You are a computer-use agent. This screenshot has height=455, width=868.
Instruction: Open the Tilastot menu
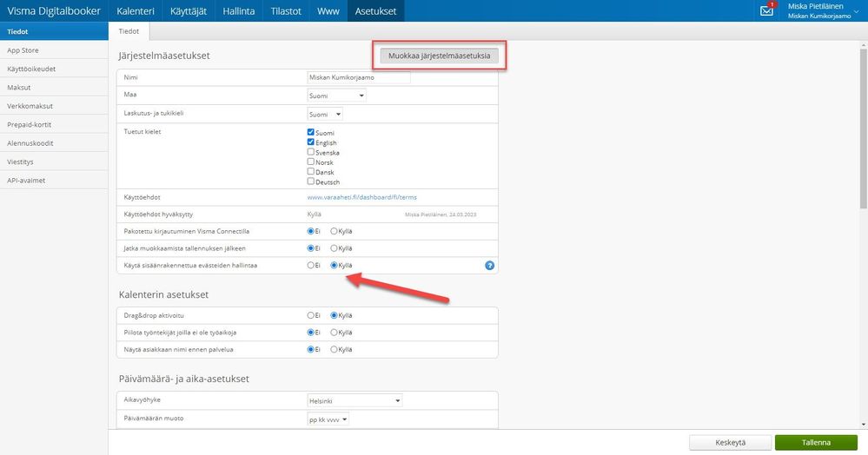[x=286, y=11]
